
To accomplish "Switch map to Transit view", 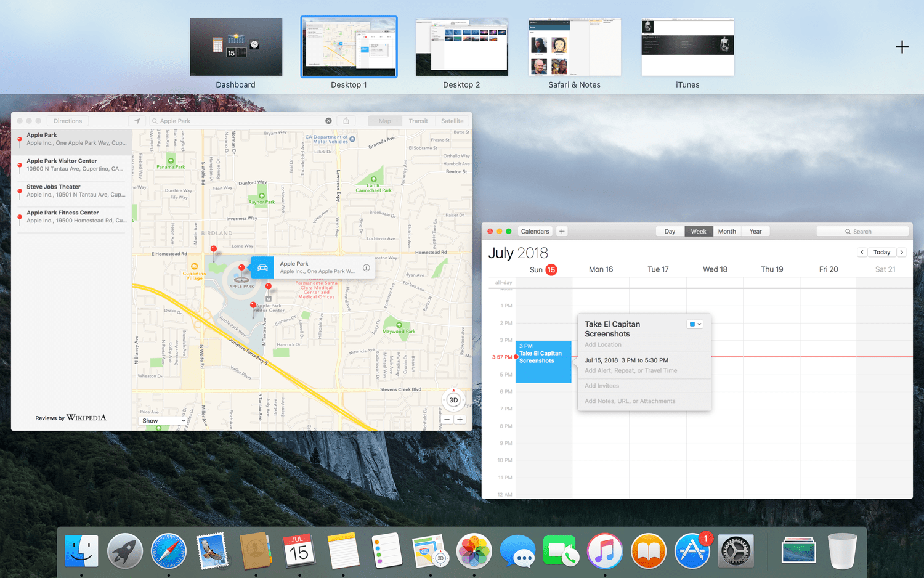I will 418,121.
